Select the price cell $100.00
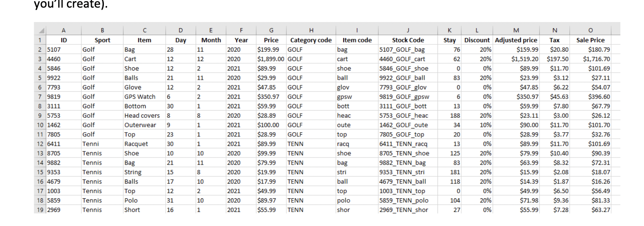 coord(271,125)
